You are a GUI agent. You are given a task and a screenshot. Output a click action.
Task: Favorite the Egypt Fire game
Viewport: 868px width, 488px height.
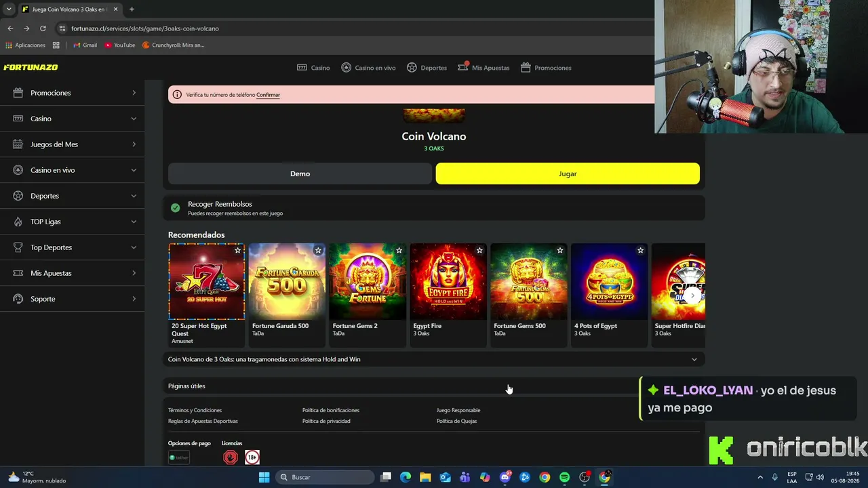coord(479,250)
